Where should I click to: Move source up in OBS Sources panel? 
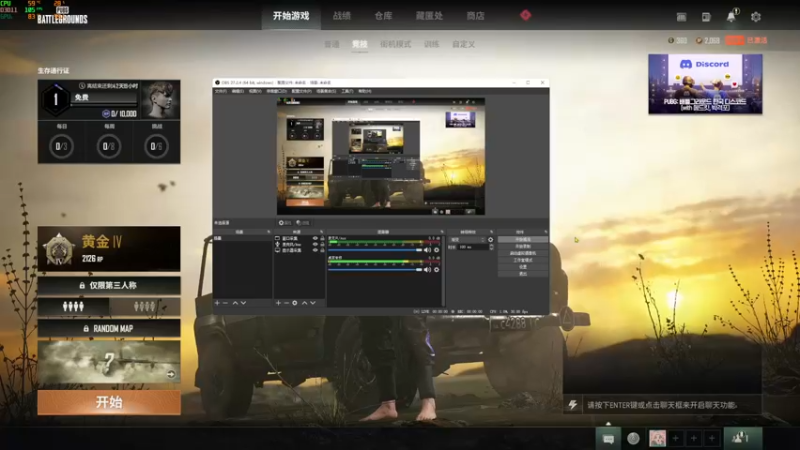coord(305,303)
